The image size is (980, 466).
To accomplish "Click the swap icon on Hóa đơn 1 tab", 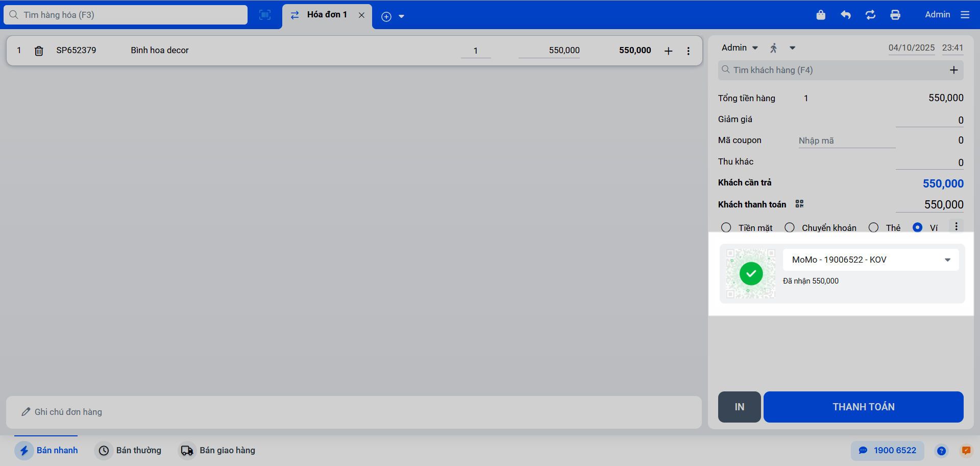I will (x=295, y=15).
